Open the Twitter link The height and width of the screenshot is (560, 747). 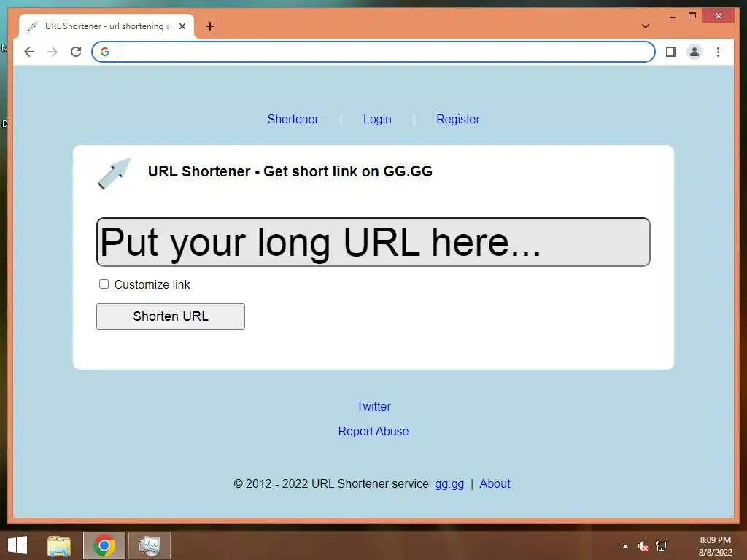[x=373, y=406]
